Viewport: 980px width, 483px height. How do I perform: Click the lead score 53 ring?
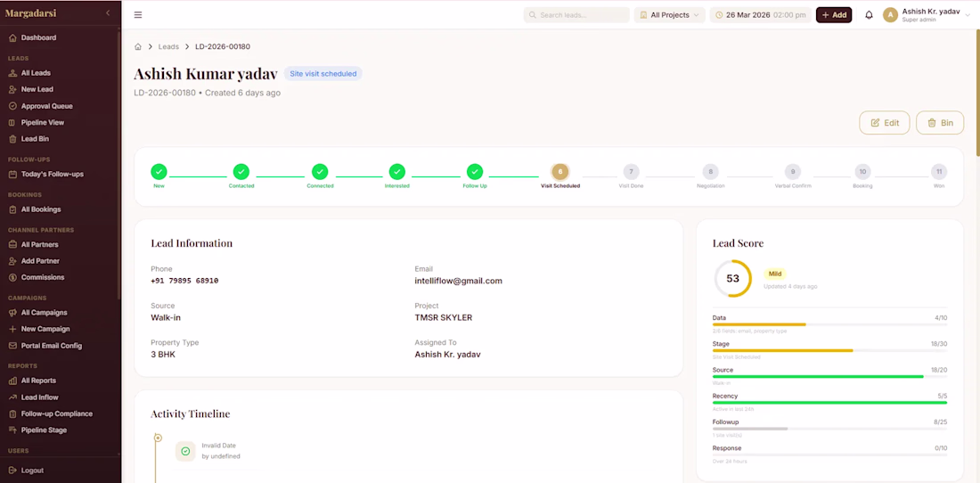tap(732, 279)
